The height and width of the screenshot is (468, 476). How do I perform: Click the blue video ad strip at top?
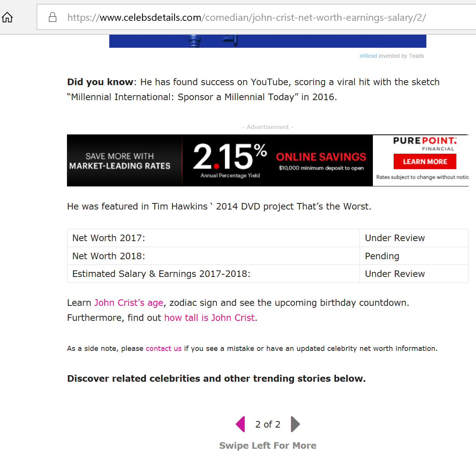point(268,41)
